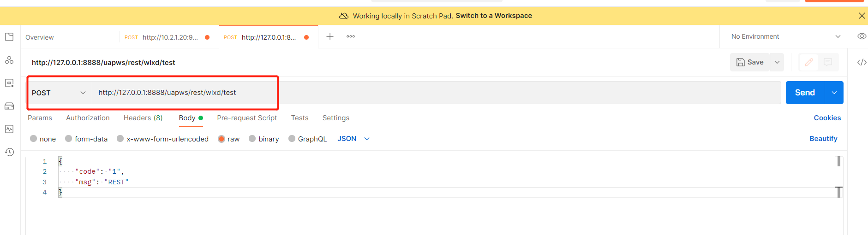Image resolution: width=868 pixels, height=235 pixels.
Task: Select the GraphQL radio button
Action: click(x=292, y=139)
